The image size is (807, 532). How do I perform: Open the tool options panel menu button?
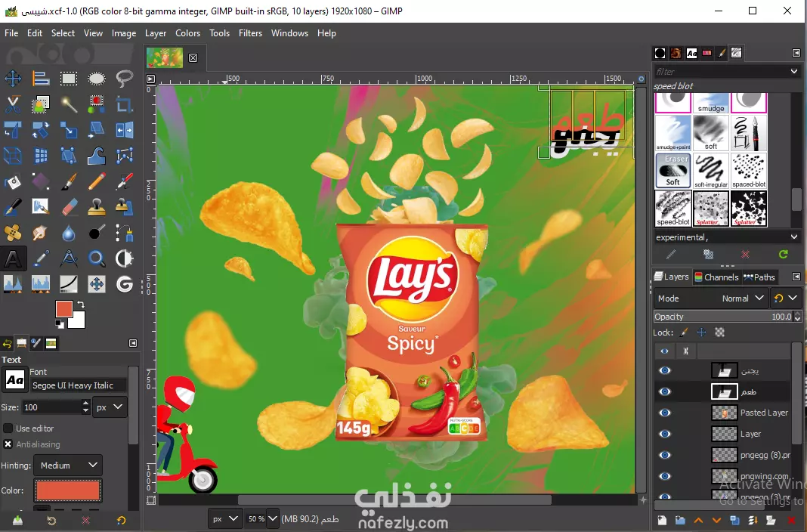[133, 343]
